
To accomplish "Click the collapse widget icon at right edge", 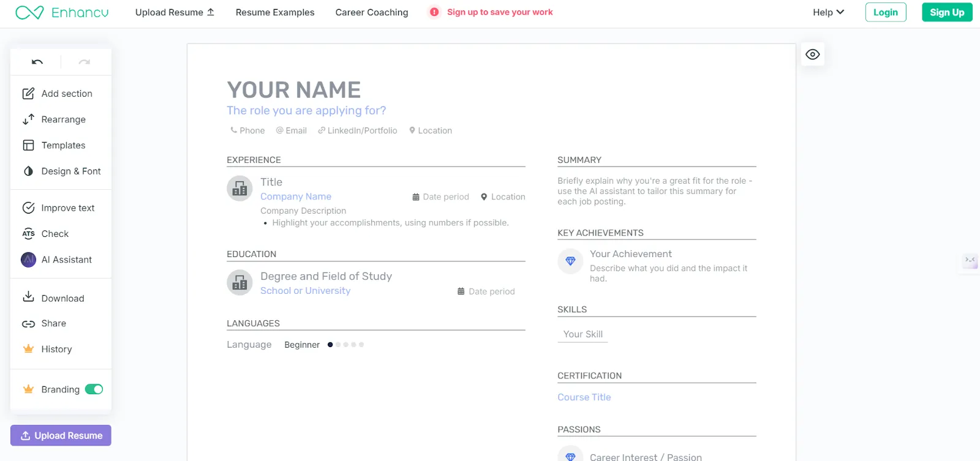I will (x=970, y=261).
